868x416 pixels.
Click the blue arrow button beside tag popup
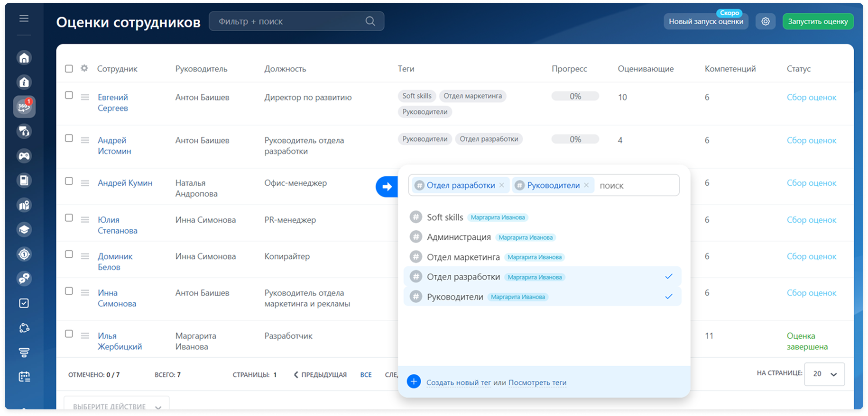(387, 187)
